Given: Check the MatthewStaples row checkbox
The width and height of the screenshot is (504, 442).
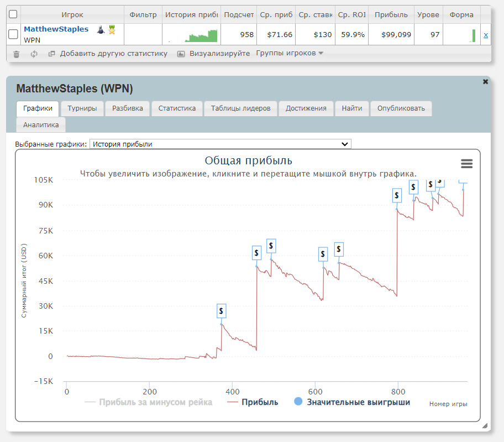Looking at the screenshot, I should [13, 35].
